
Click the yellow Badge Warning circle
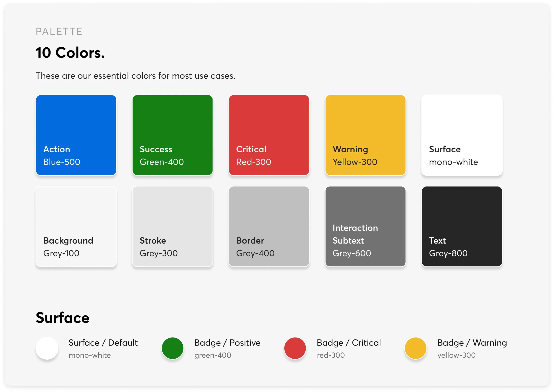[x=415, y=348]
